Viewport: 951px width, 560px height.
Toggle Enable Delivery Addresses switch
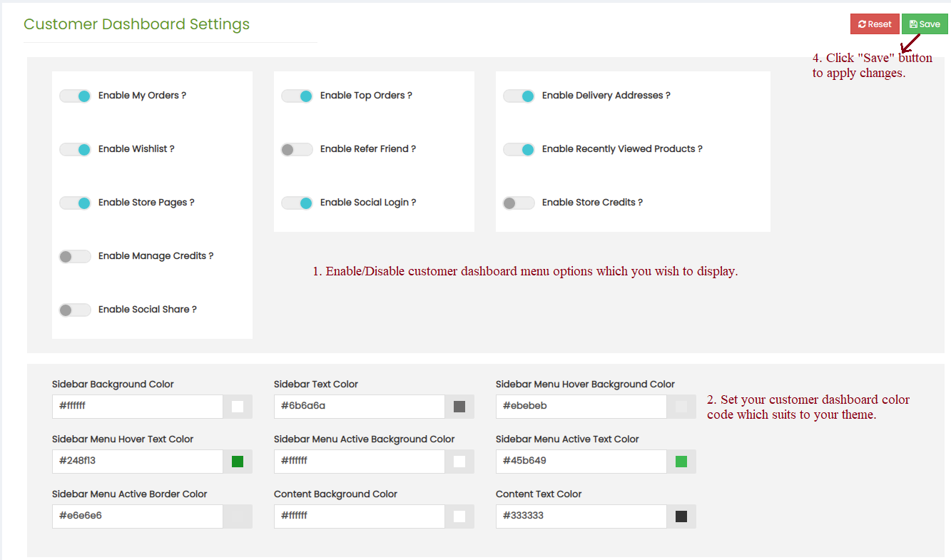pyautogui.click(x=519, y=96)
